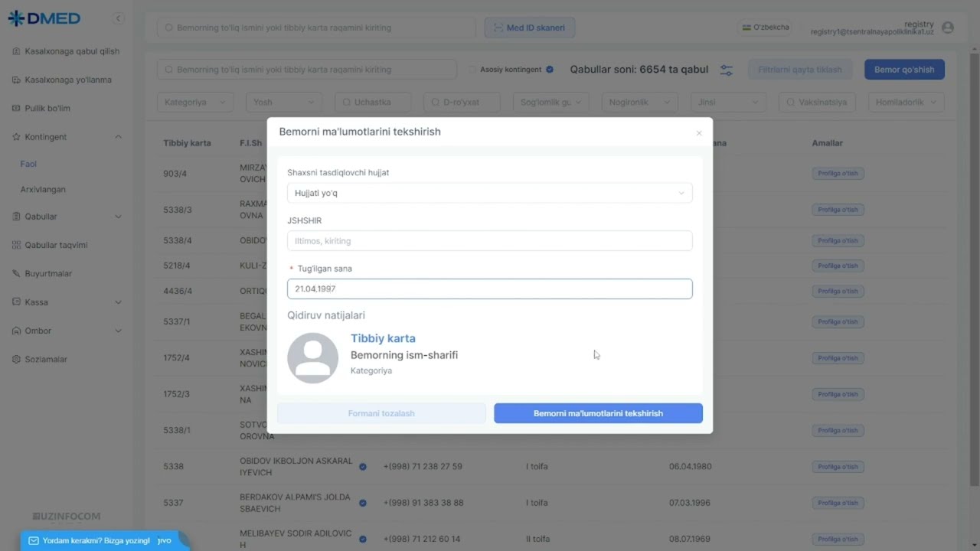Image resolution: width=980 pixels, height=551 pixels.
Task: Click the Kontingent star icon
Action: [17, 137]
